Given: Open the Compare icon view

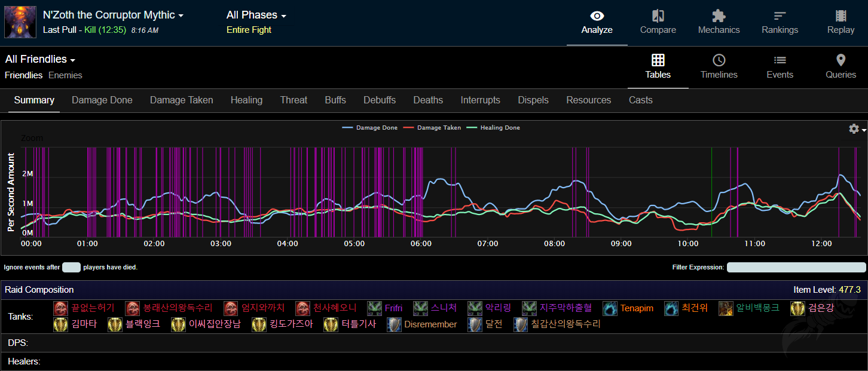Looking at the screenshot, I should point(658,16).
